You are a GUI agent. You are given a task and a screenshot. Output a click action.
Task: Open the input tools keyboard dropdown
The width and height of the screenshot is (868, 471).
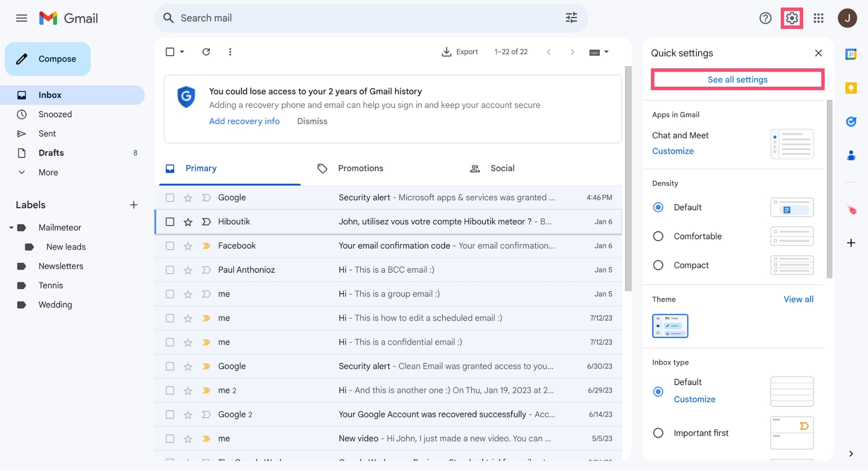[599, 52]
